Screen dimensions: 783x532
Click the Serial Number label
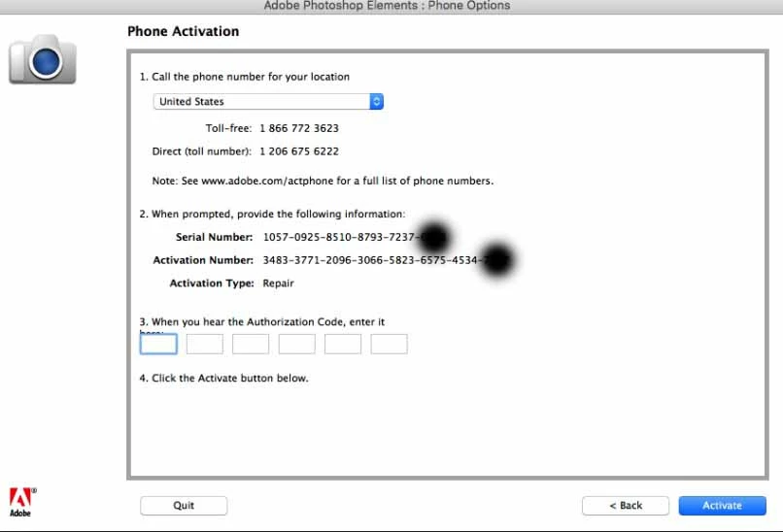pos(215,237)
